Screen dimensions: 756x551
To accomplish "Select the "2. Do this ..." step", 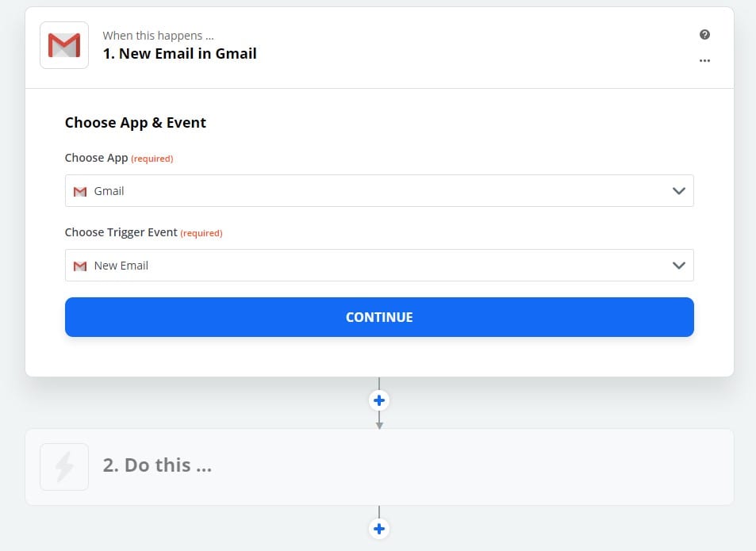I will pos(157,465).
